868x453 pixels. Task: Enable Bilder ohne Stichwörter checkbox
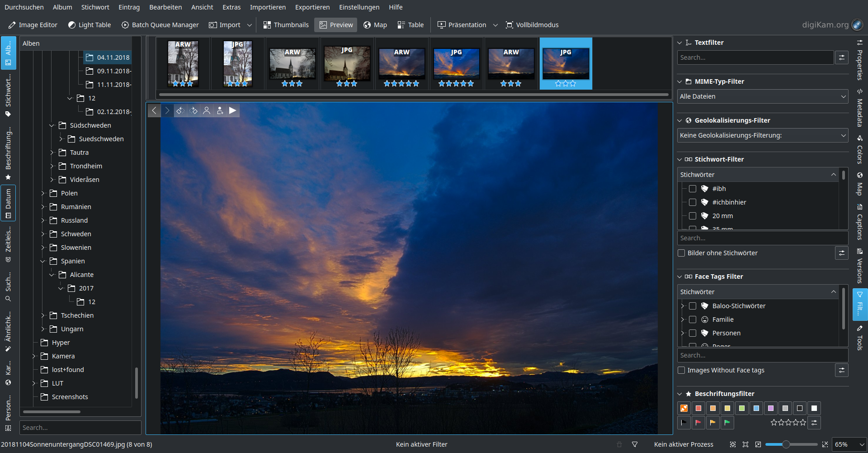click(681, 253)
